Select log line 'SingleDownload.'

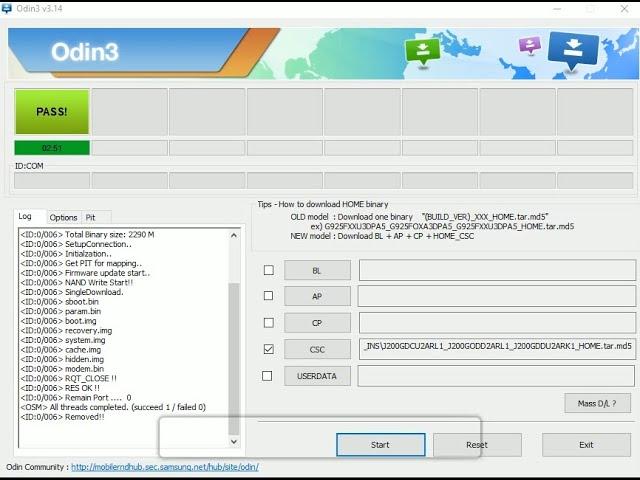click(72, 292)
